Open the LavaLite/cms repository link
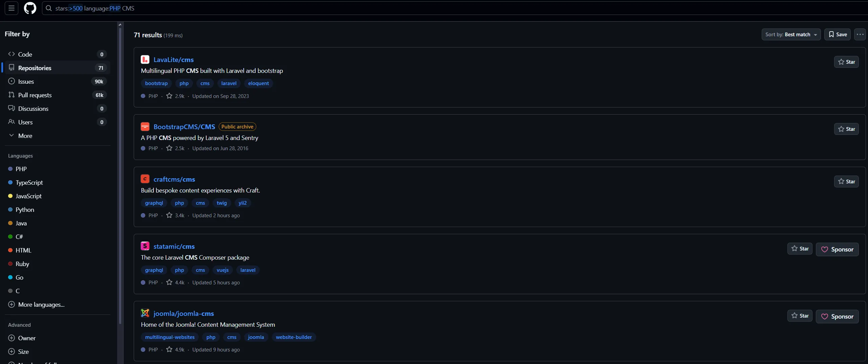868x364 pixels. pos(174,60)
